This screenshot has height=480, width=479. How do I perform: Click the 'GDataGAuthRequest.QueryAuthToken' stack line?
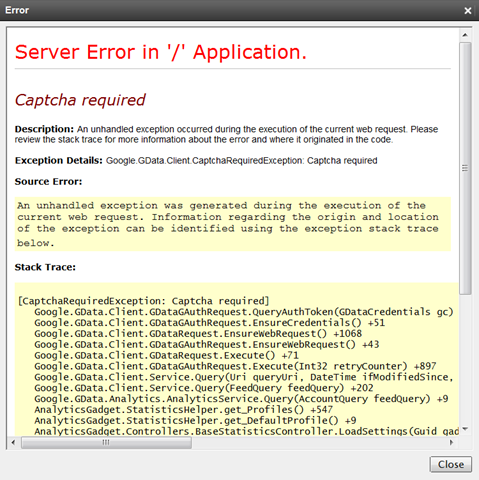click(244, 312)
